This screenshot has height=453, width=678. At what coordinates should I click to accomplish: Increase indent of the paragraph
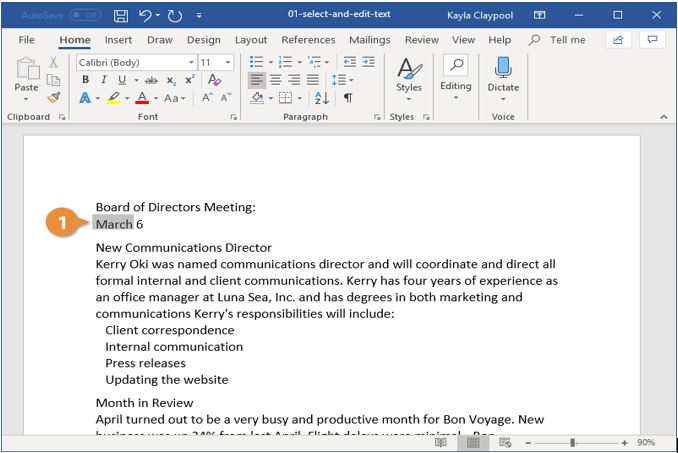pos(369,62)
